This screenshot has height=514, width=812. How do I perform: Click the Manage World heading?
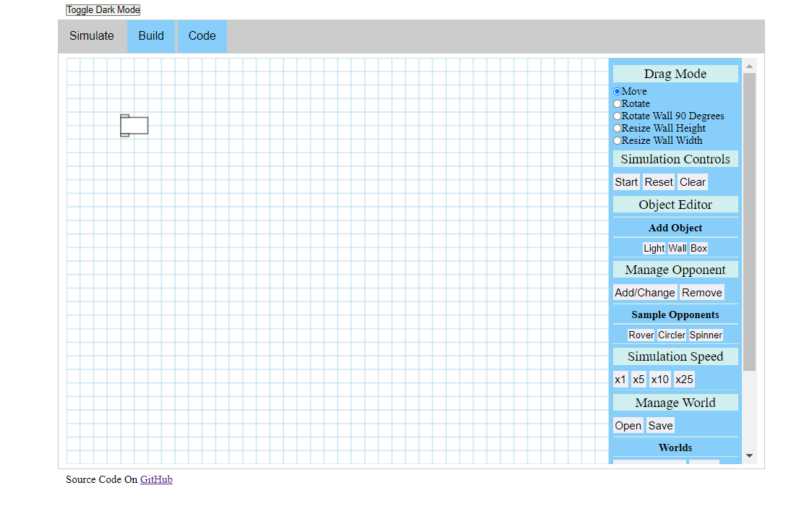pos(675,403)
